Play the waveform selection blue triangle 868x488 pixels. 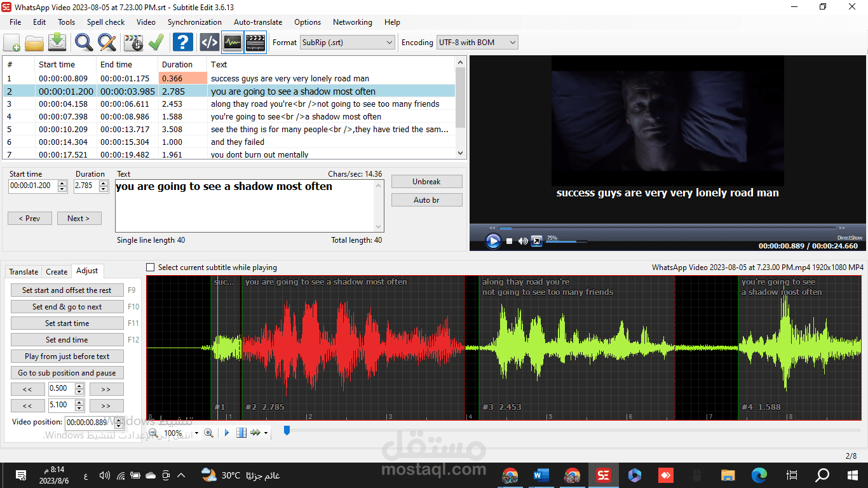pos(227,433)
